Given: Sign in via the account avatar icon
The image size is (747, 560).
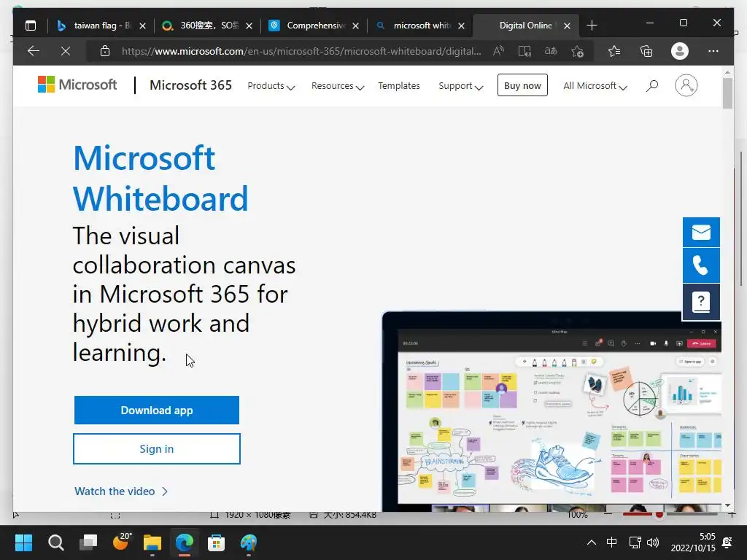Looking at the screenshot, I should coord(686,86).
